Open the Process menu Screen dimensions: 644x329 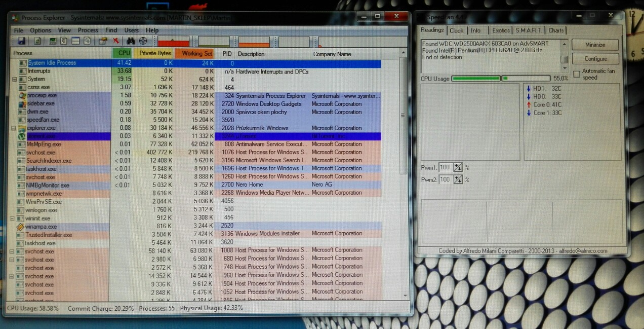(88, 30)
